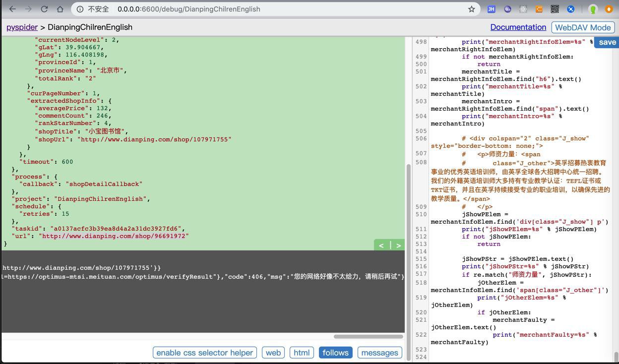Enable the css selector helper
Screen dimensions: 619x364
[204, 353]
